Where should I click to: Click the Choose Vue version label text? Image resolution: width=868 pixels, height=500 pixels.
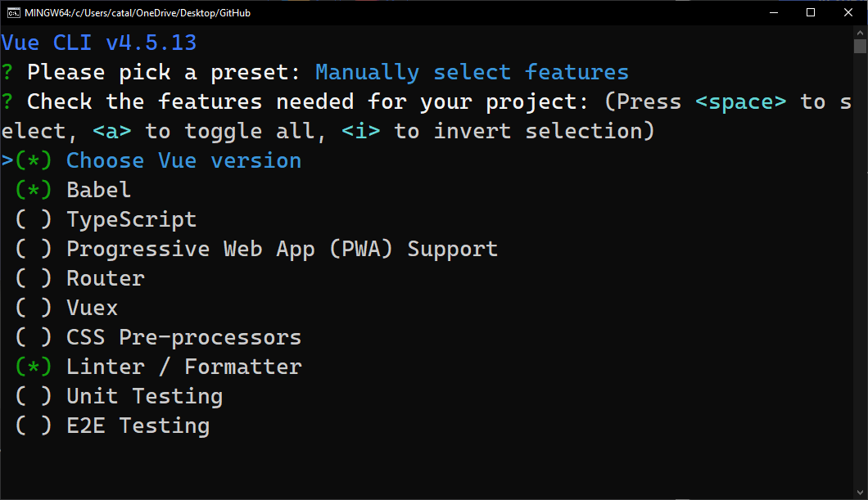[x=183, y=160]
